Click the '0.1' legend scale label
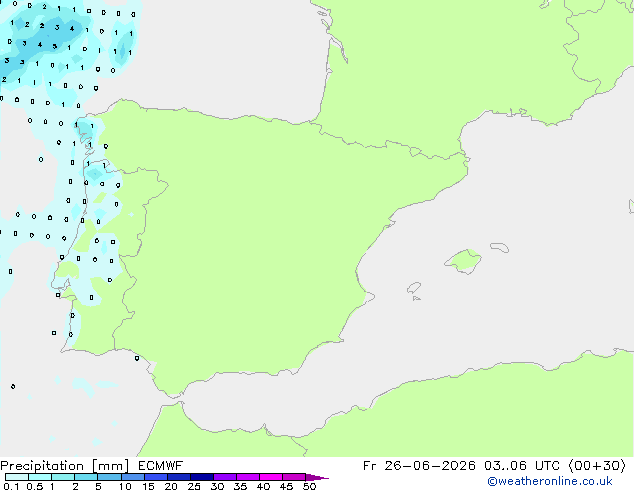The height and width of the screenshot is (490, 634). [x=11, y=486]
